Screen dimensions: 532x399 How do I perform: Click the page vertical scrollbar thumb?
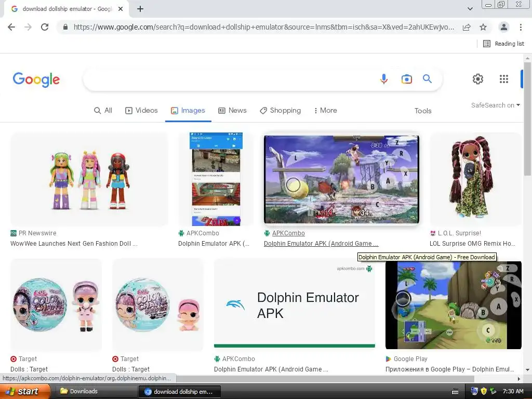click(x=528, y=119)
